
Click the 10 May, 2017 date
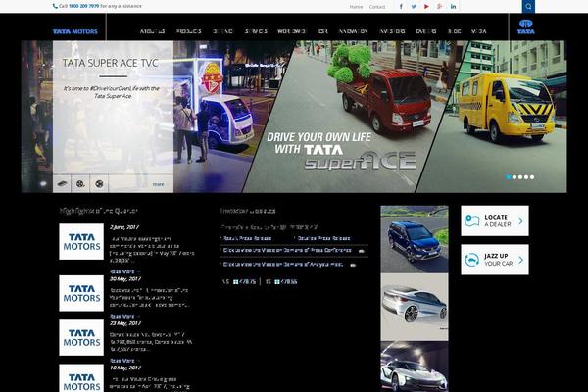[x=125, y=367]
